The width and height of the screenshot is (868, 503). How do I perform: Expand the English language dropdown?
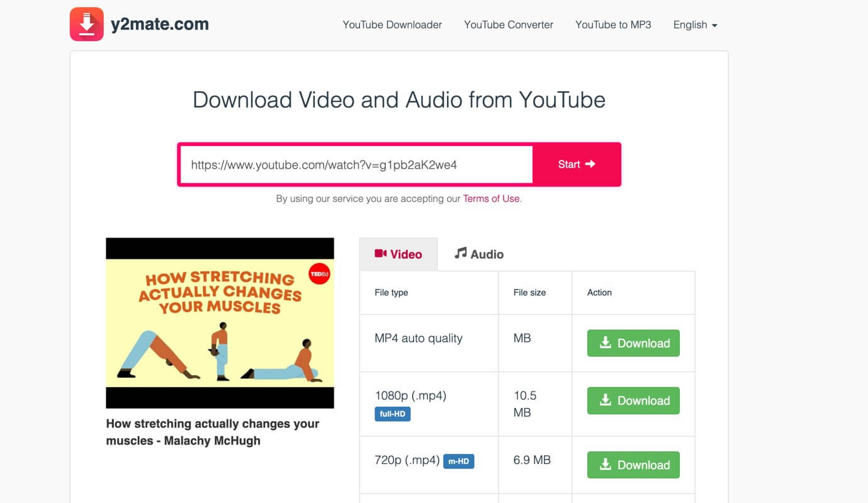click(x=695, y=25)
